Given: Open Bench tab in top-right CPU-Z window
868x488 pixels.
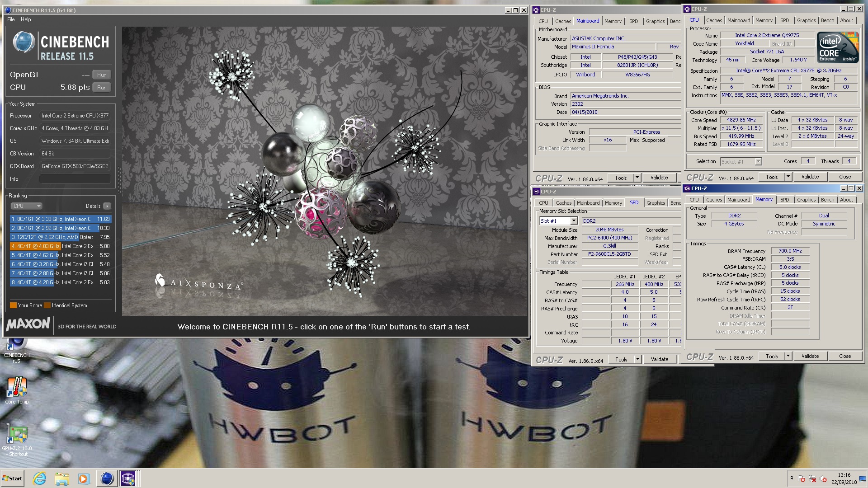Looking at the screenshot, I should (x=827, y=20).
